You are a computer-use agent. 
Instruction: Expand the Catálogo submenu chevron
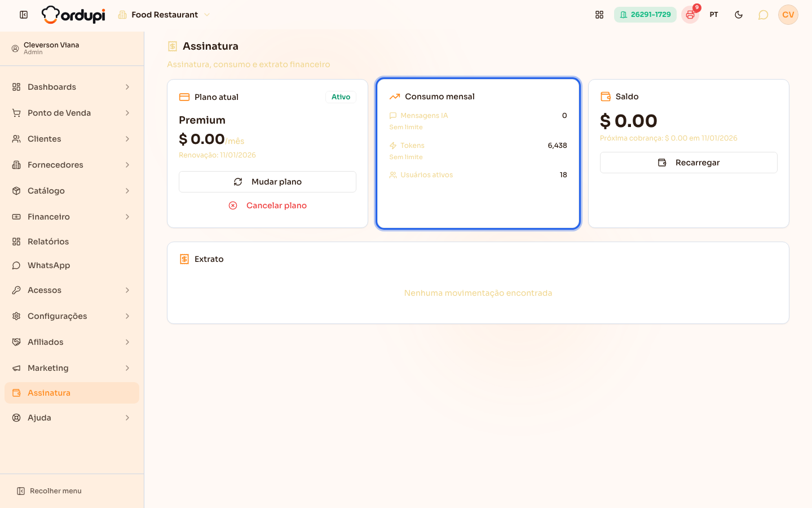(x=127, y=191)
